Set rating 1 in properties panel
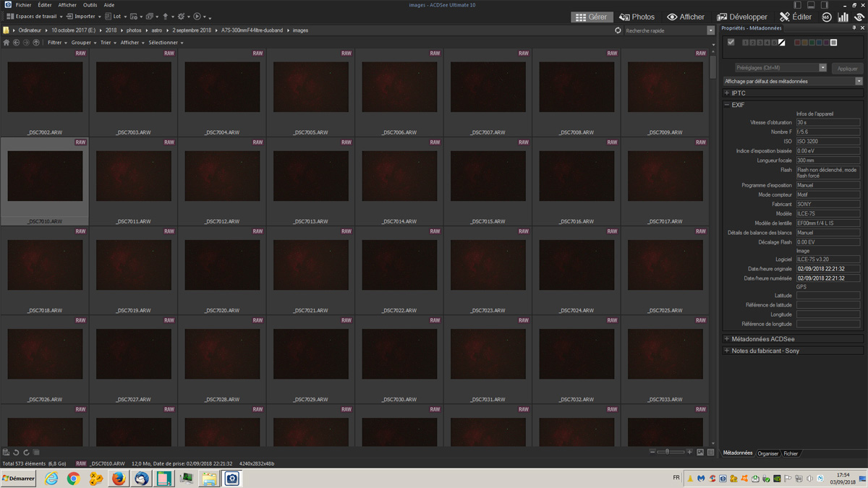This screenshot has width=868, height=488. [x=746, y=43]
